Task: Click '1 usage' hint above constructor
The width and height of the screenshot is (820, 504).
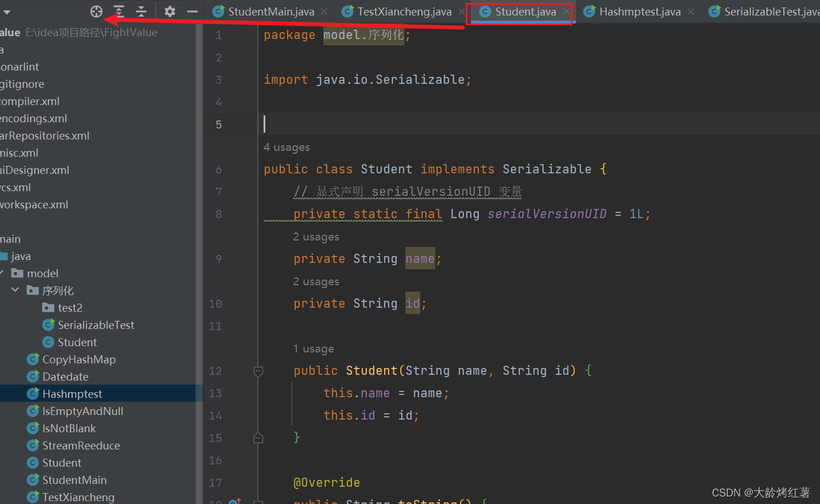Action: [x=314, y=349]
